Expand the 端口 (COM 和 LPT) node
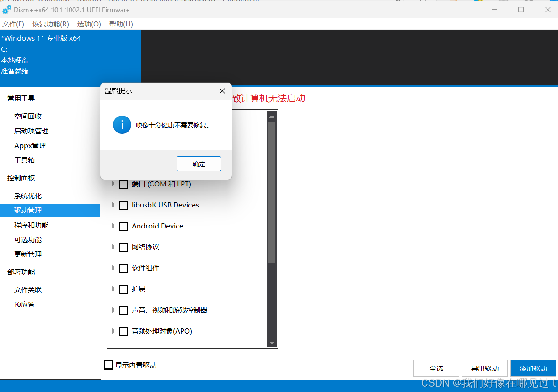 (x=113, y=184)
